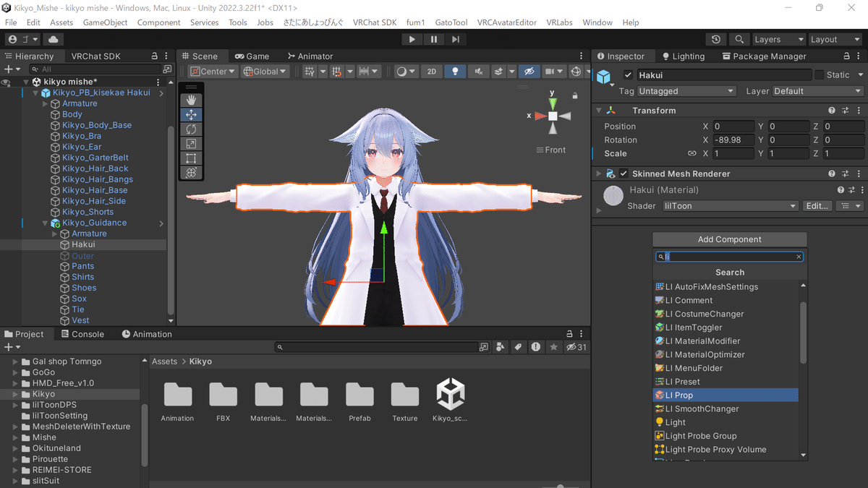Toggle Scene lighting bulb button
The width and height of the screenshot is (868, 488).
pyautogui.click(x=455, y=72)
